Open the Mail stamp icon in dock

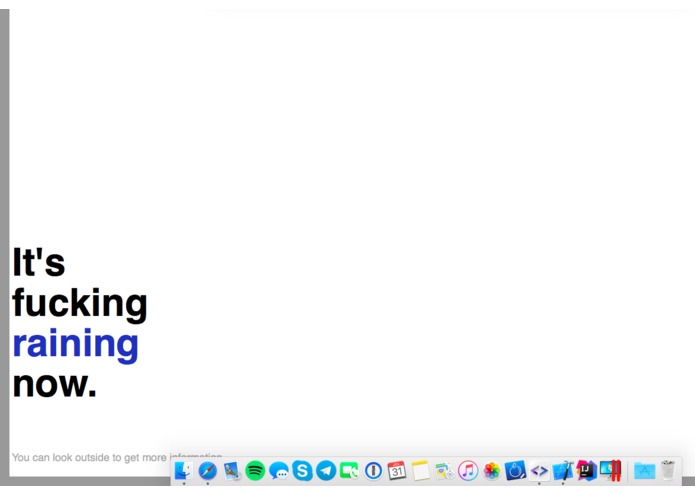point(231,471)
